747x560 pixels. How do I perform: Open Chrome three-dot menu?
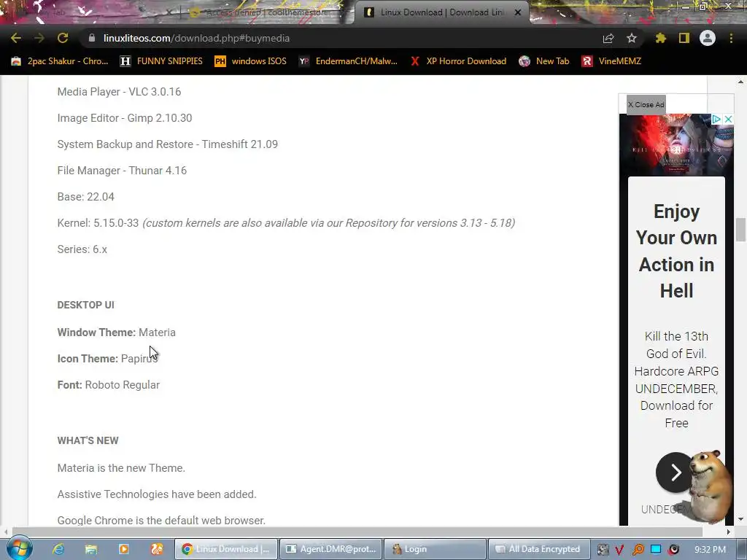(731, 38)
